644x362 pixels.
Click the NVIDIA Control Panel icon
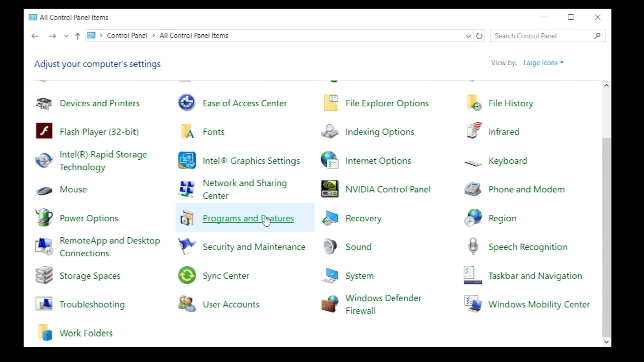[329, 189]
